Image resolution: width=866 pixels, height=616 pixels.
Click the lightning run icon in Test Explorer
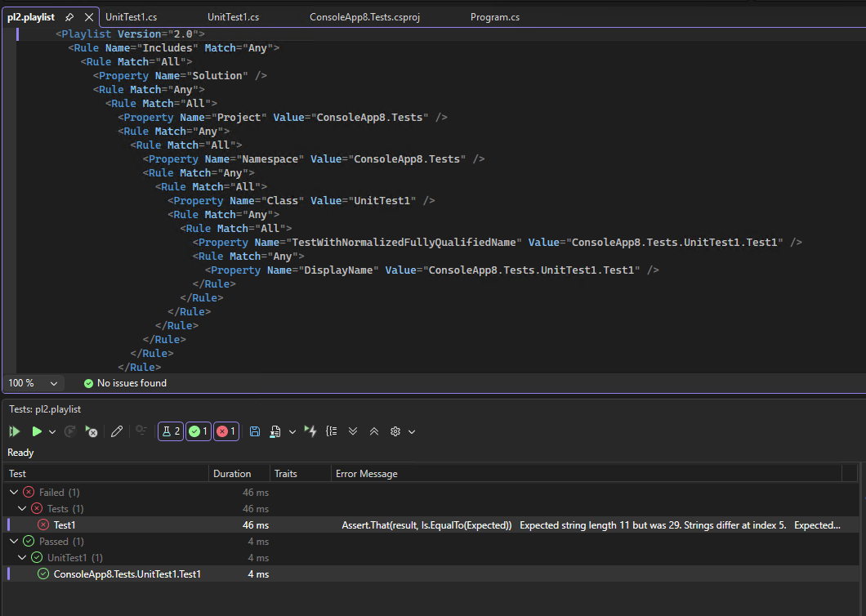click(x=310, y=431)
